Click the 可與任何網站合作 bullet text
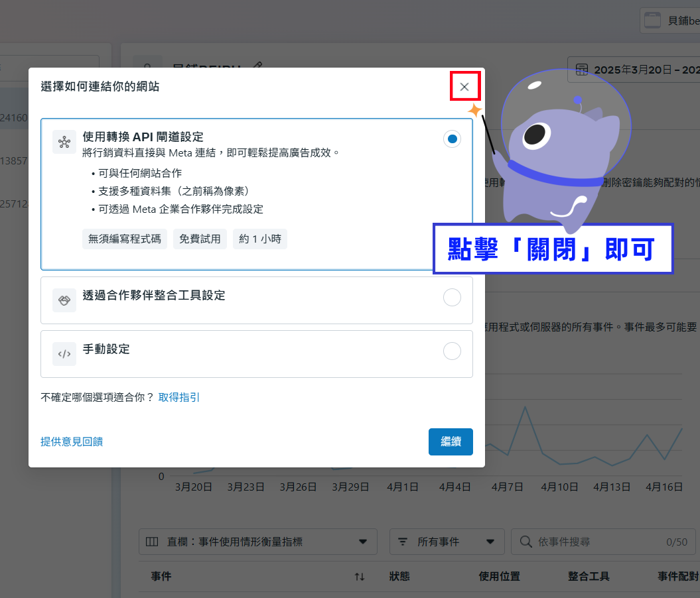The height and width of the screenshot is (598, 700). click(x=140, y=173)
